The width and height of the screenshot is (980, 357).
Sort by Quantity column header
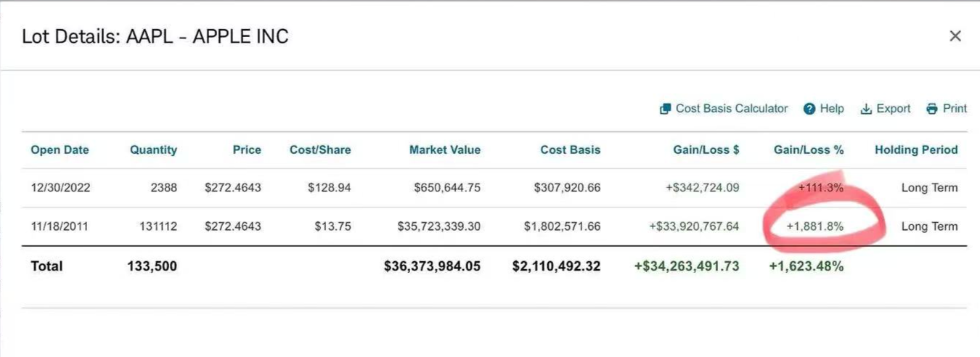coord(153,150)
